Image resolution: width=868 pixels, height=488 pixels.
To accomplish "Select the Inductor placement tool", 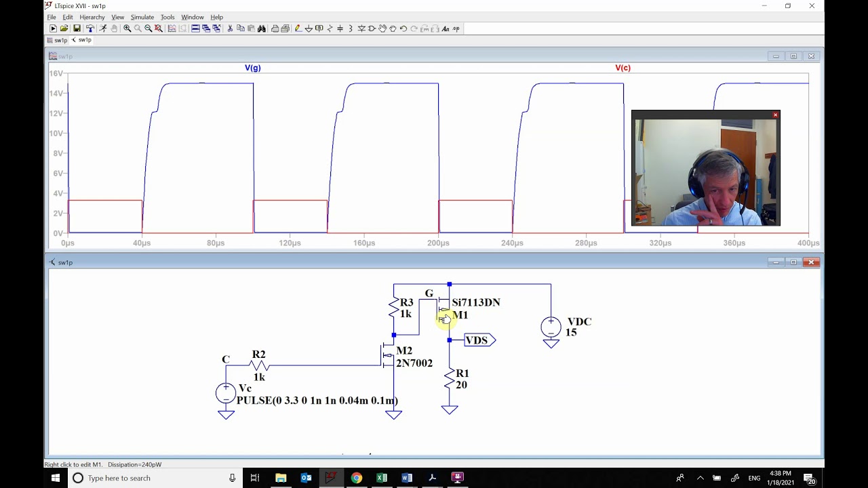I will (x=350, y=28).
